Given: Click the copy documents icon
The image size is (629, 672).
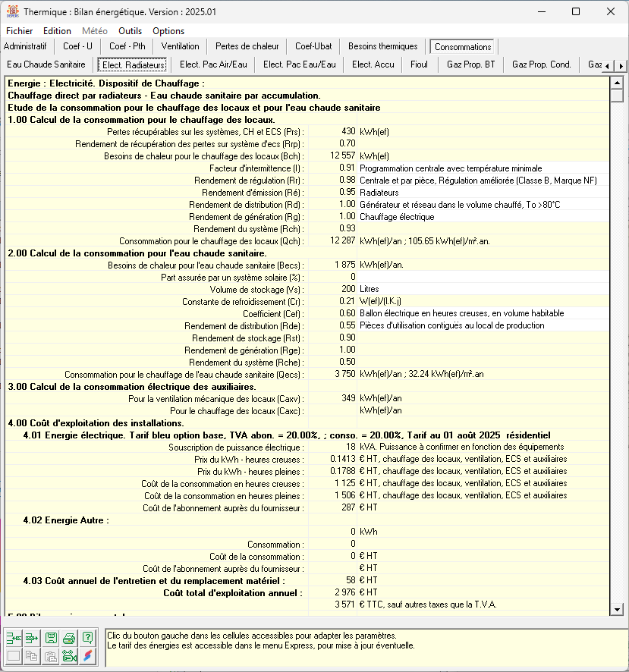Looking at the screenshot, I should tap(30, 657).
